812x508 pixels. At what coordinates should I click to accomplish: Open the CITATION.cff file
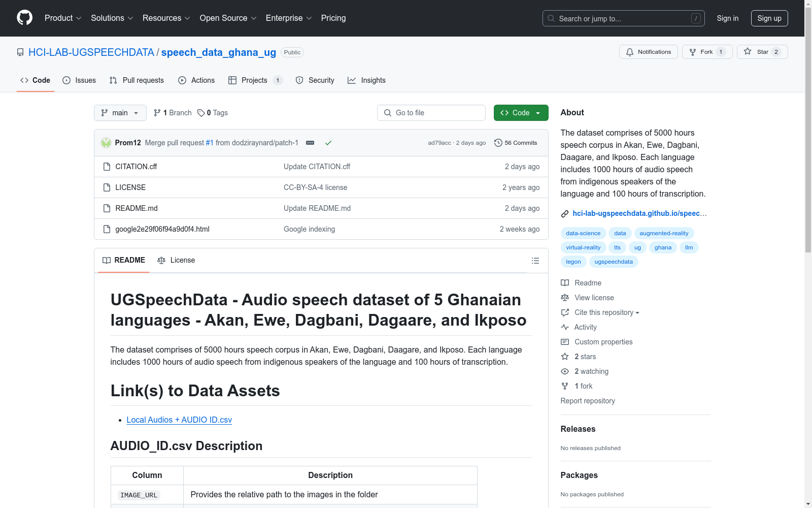tap(136, 167)
